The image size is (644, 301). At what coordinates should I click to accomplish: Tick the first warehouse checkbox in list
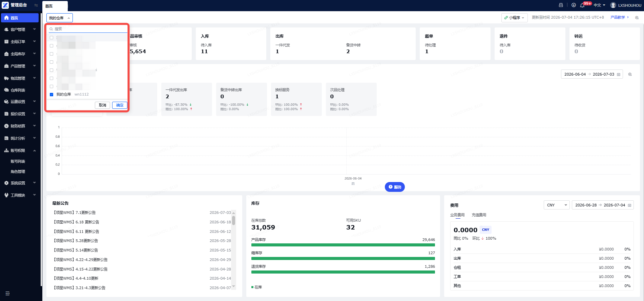pos(51,38)
